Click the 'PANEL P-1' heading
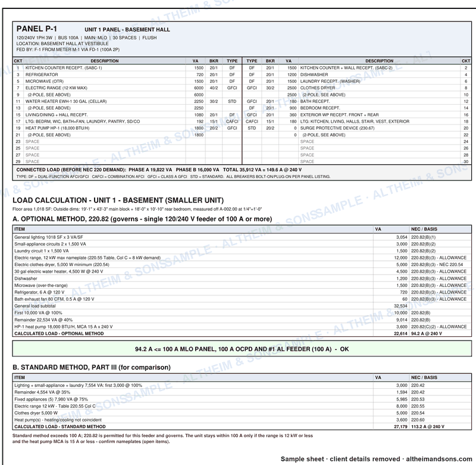Viewport: 476px width, 465px height. coord(37,29)
